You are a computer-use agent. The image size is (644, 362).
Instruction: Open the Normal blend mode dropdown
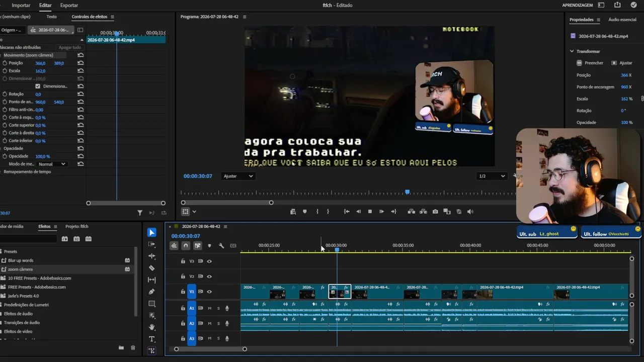pos(52,164)
